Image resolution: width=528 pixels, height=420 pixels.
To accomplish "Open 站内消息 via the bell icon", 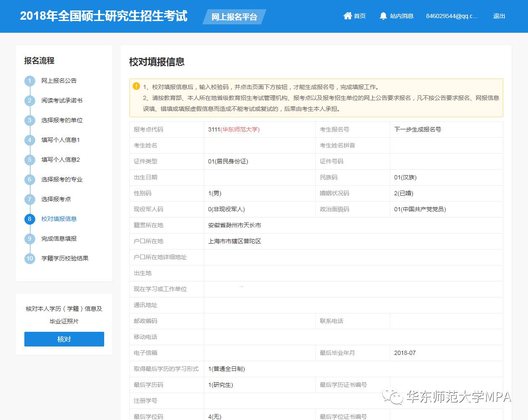I will click(x=383, y=16).
